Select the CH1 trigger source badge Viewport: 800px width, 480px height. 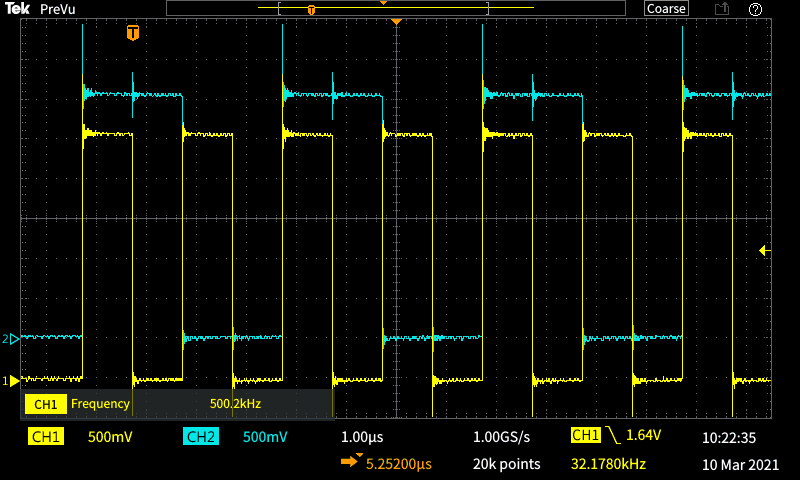(585, 436)
